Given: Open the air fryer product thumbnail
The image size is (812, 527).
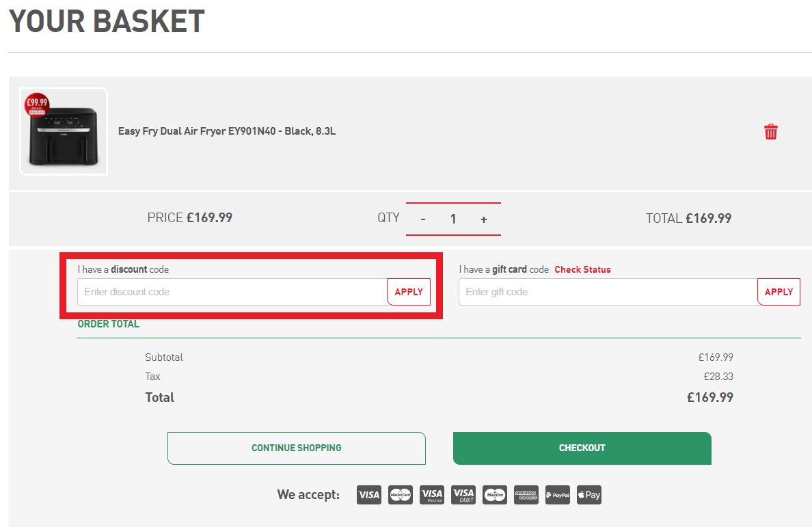Looking at the screenshot, I should point(64,131).
